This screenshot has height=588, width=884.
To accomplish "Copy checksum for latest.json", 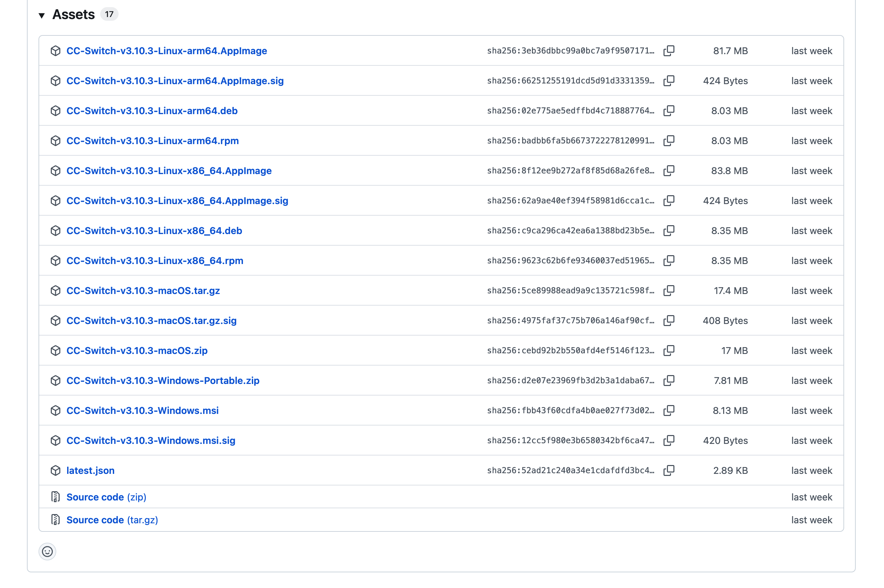I will 669,470.
